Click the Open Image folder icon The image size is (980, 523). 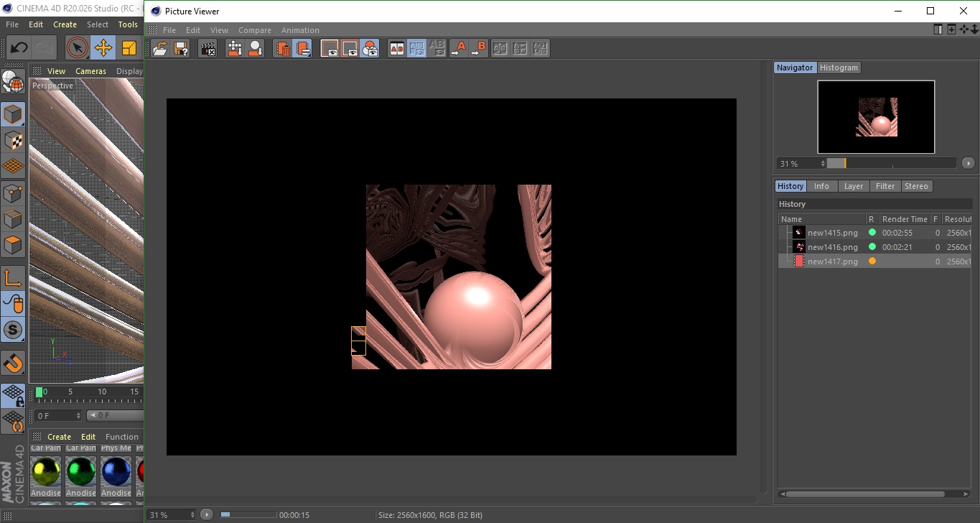pyautogui.click(x=161, y=49)
